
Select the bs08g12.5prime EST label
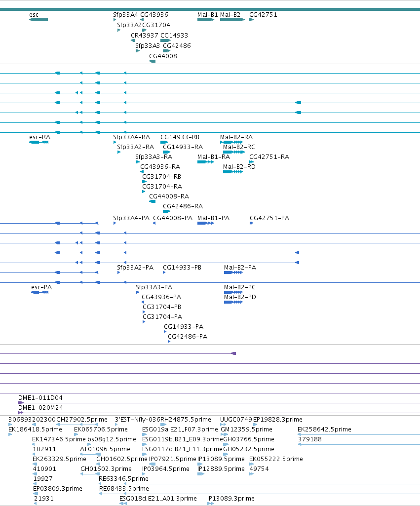coord(112,439)
